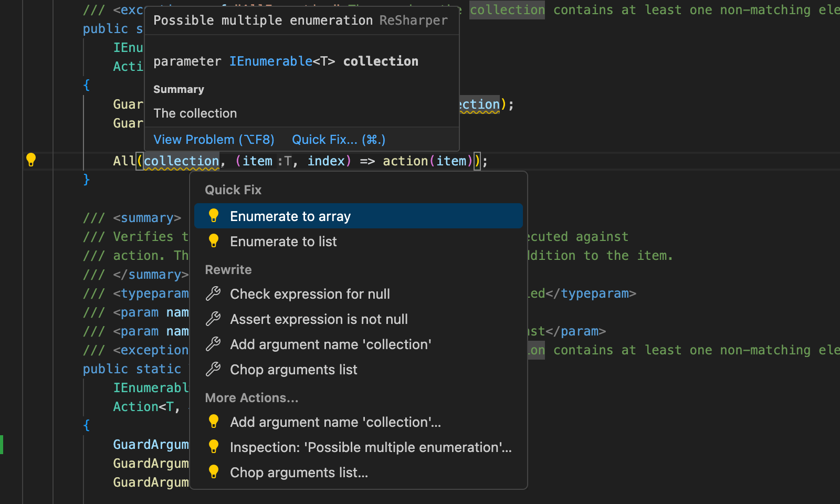Open Add argument name 'collection'... more actions
This screenshot has width=840, height=504.
[x=335, y=422]
